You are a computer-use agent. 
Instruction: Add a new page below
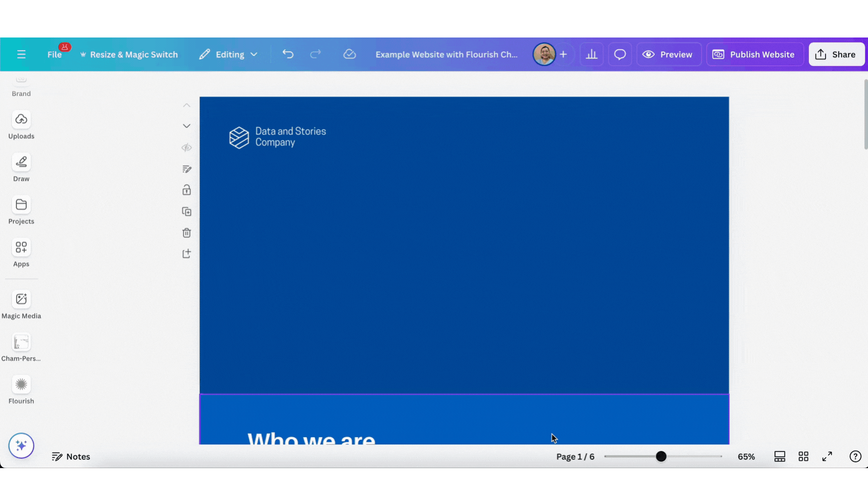tap(187, 253)
